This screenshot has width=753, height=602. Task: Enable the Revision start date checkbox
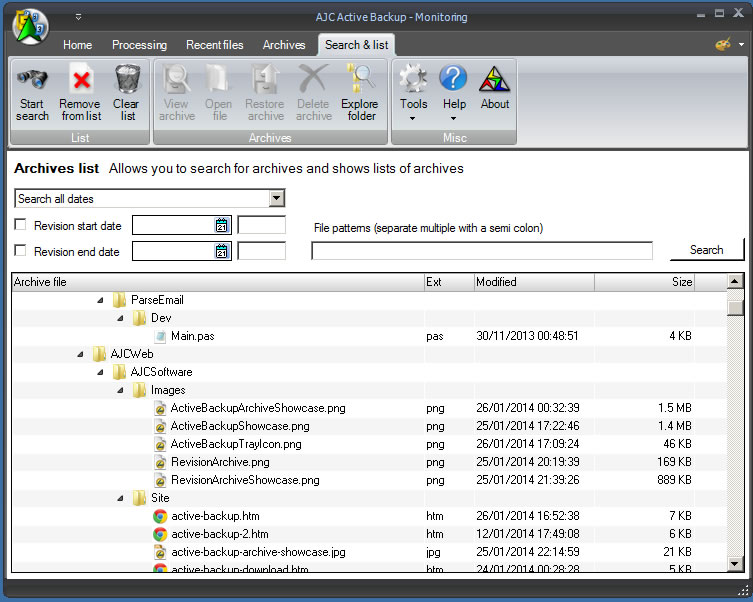20,225
